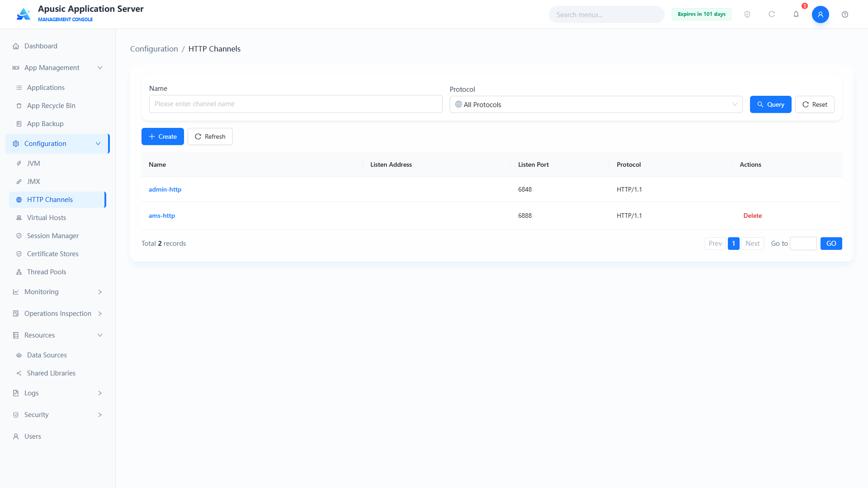Click the header refresh circular icon
The height and width of the screenshot is (488, 868).
(x=772, y=14)
